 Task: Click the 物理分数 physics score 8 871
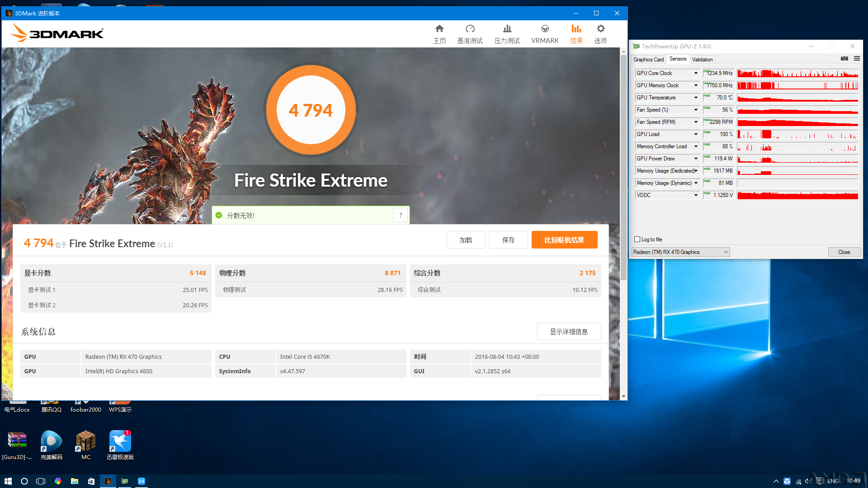click(392, 273)
